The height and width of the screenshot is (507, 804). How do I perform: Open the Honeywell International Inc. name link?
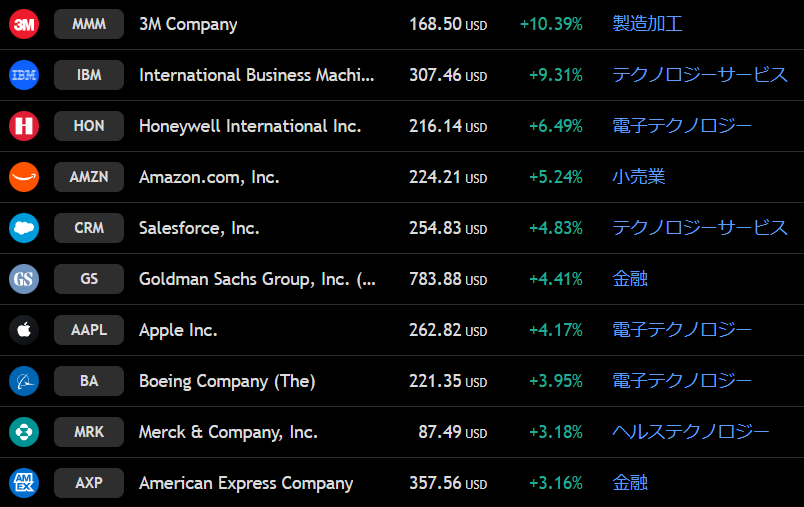click(250, 126)
